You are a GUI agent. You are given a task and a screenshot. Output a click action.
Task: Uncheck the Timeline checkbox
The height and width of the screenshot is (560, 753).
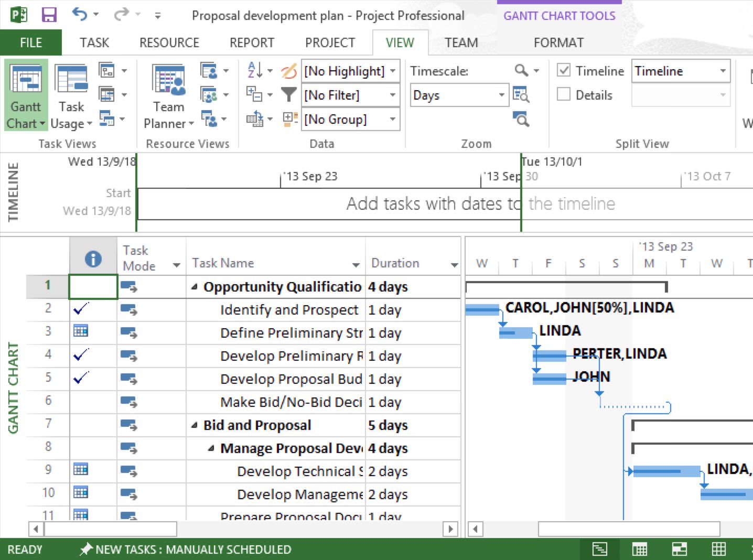coord(564,70)
